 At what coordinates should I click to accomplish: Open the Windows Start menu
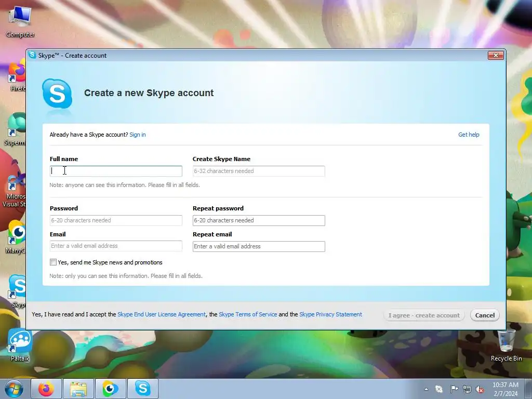click(14, 389)
